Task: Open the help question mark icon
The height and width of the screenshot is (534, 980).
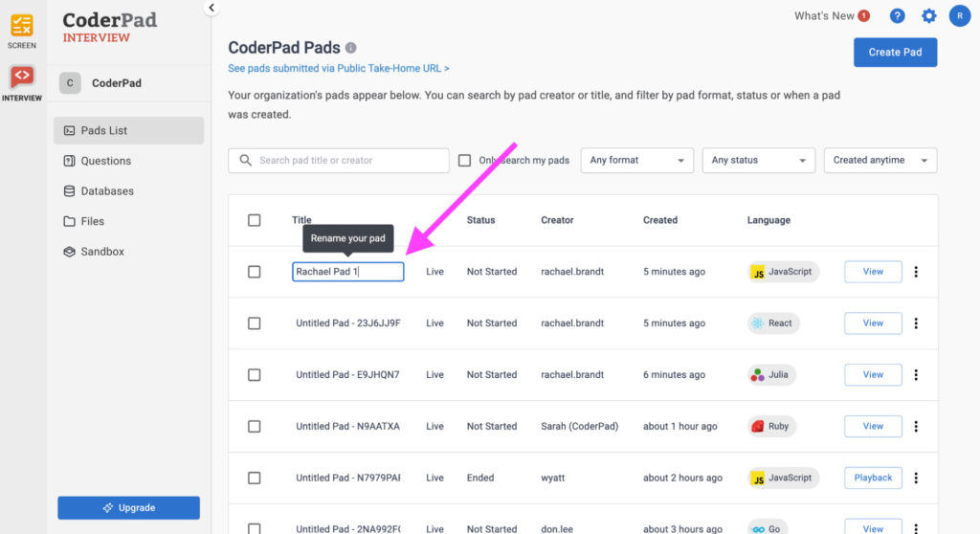Action: pos(897,16)
